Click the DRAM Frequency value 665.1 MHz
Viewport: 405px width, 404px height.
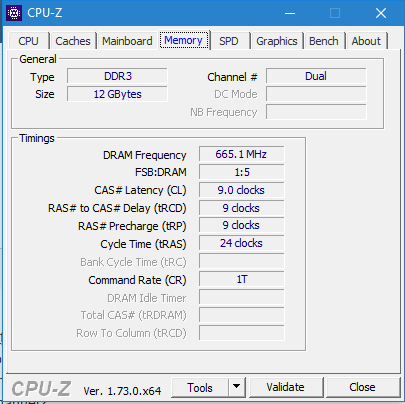coord(242,154)
